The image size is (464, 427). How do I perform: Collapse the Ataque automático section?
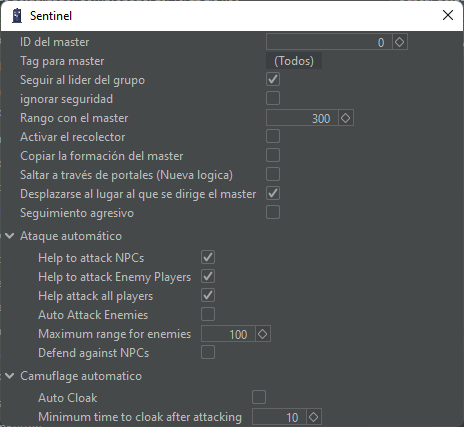tap(10, 236)
